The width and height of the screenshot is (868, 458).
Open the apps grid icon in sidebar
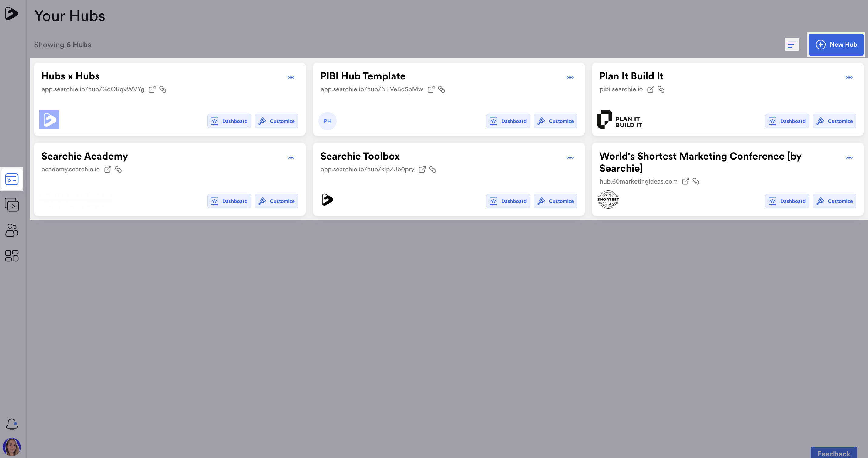[12, 256]
